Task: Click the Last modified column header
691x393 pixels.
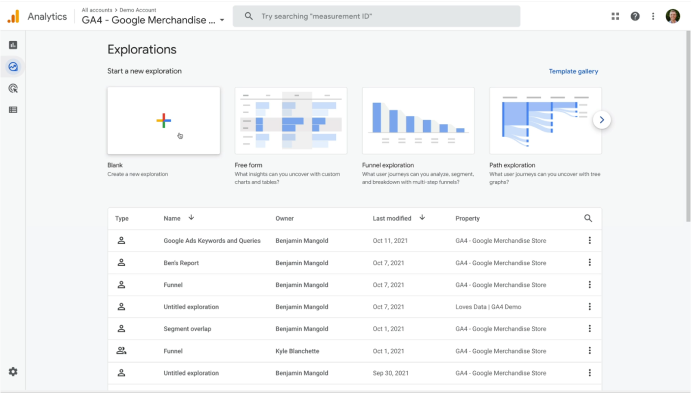Action: pos(392,219)
